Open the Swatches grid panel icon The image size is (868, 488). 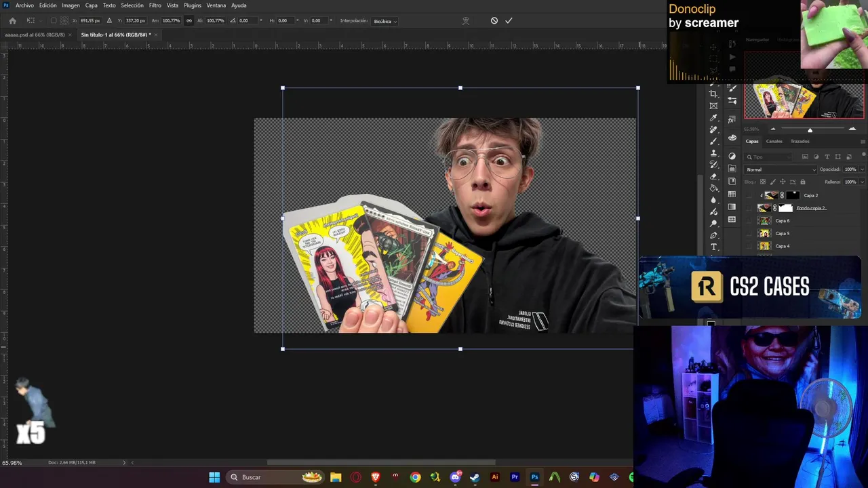(x=732, y=195)
